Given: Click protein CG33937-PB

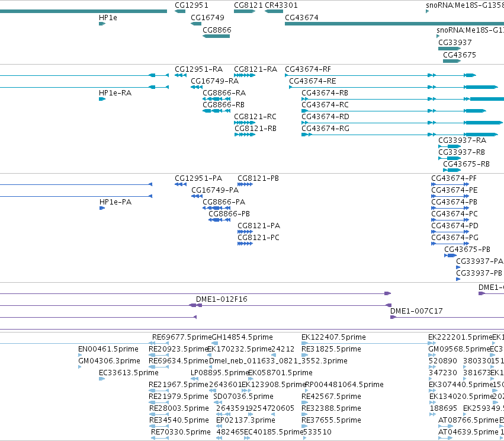Looking at the screenshot, I should [x=479, y=273].
